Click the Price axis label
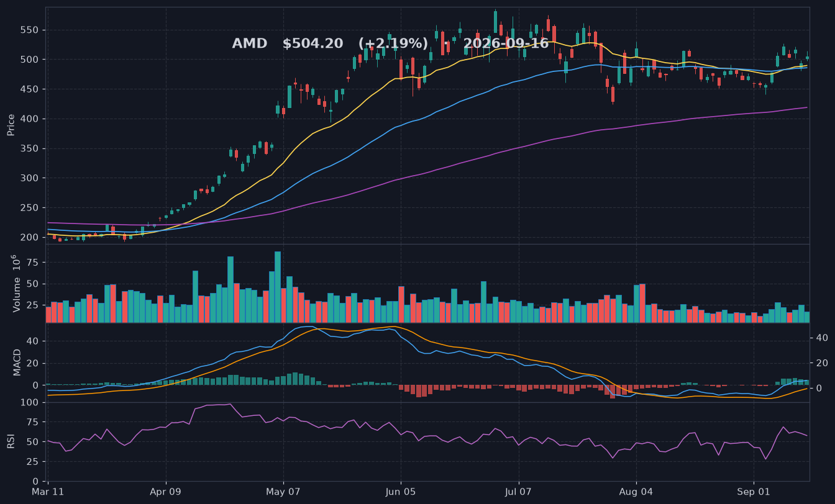Viewport: 835px width, 504px height. pos(11,125)
